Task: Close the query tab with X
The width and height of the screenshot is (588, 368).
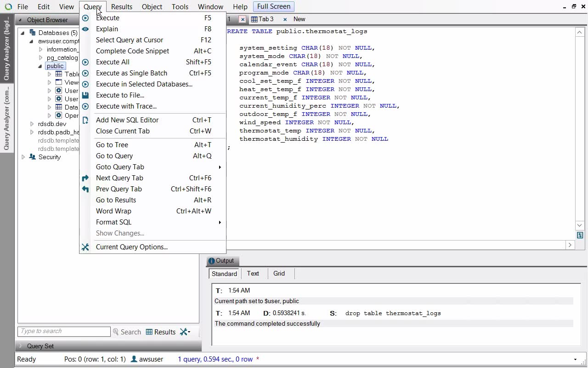Action: [243, 19]
